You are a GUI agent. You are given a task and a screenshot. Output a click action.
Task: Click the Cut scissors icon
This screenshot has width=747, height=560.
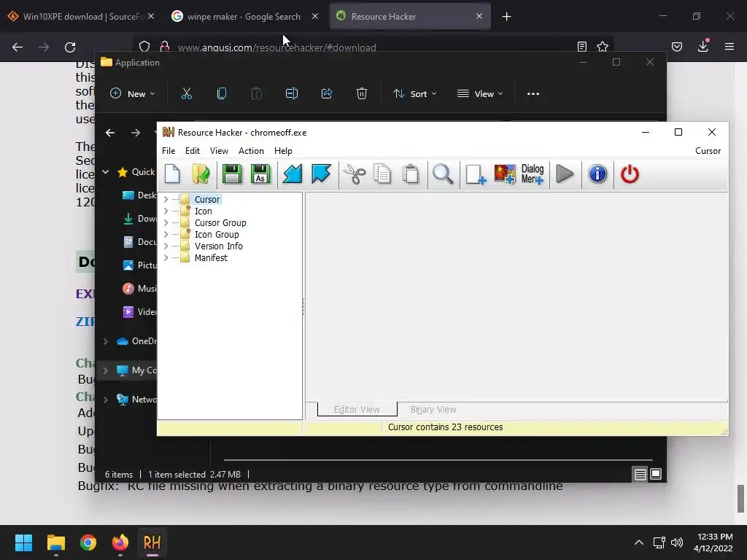point(355,174)
